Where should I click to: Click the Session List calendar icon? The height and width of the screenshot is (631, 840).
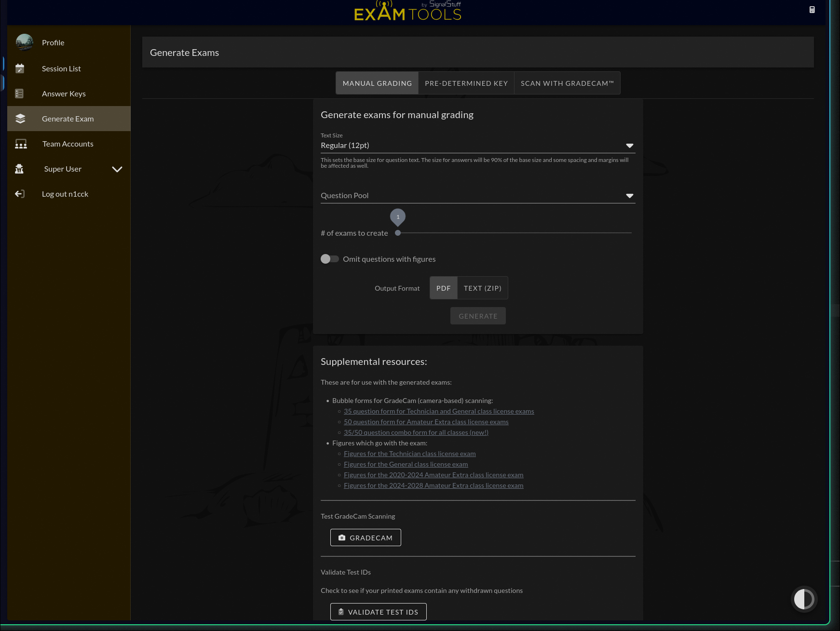coord(20,68)
